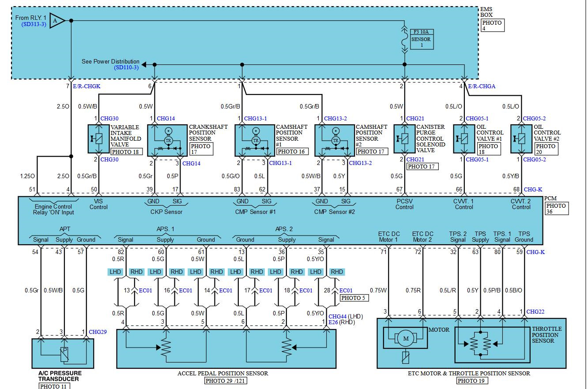Open the E26 (RHD) connector link
This screenshot has height=389, width=588.
click(333, 322)
